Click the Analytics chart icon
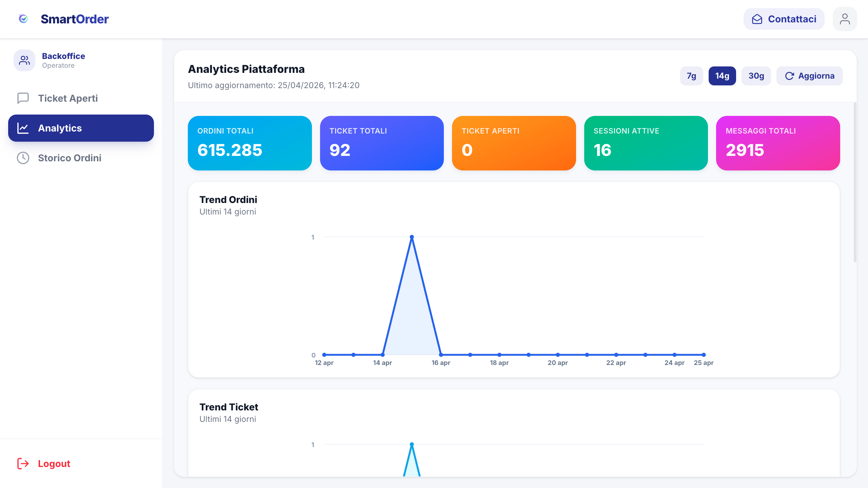868x488 pixels. click(x=23, y=128)
